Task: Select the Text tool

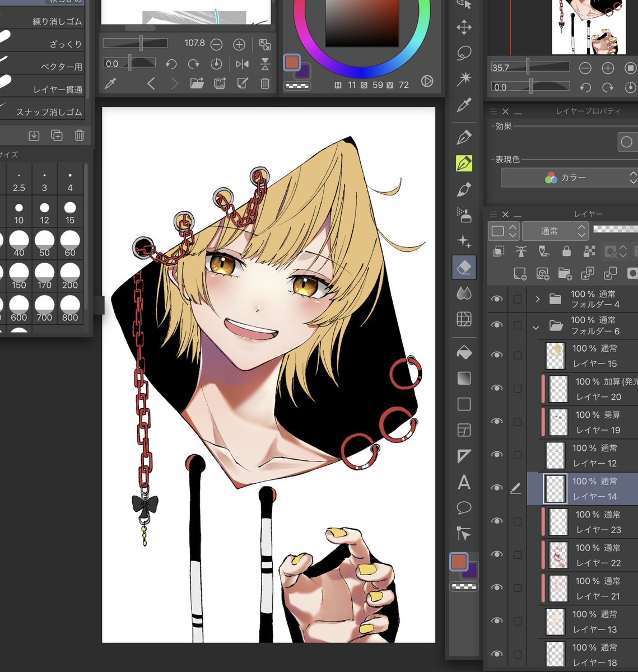Action: [464, 482]
